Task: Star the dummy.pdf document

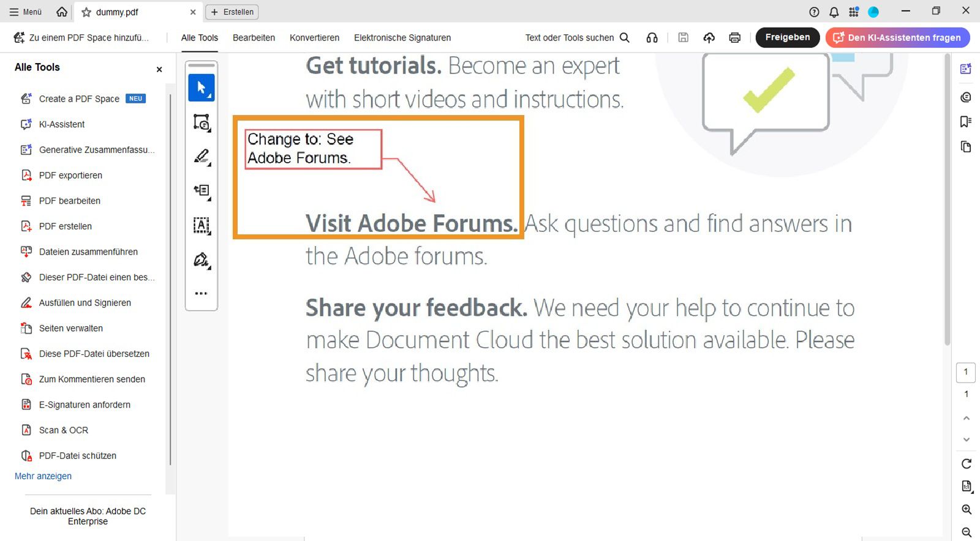Action: (x=86, y=12)
